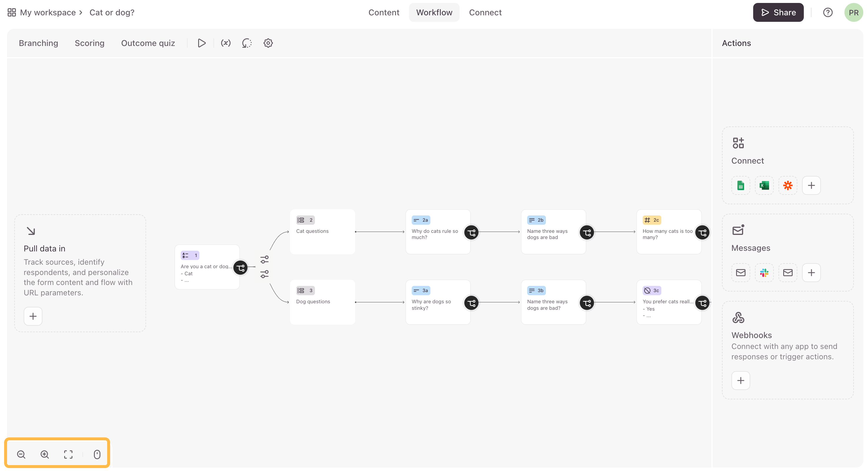
Task: Open the variables (x) icon
Action: click(x=226, y=43)
